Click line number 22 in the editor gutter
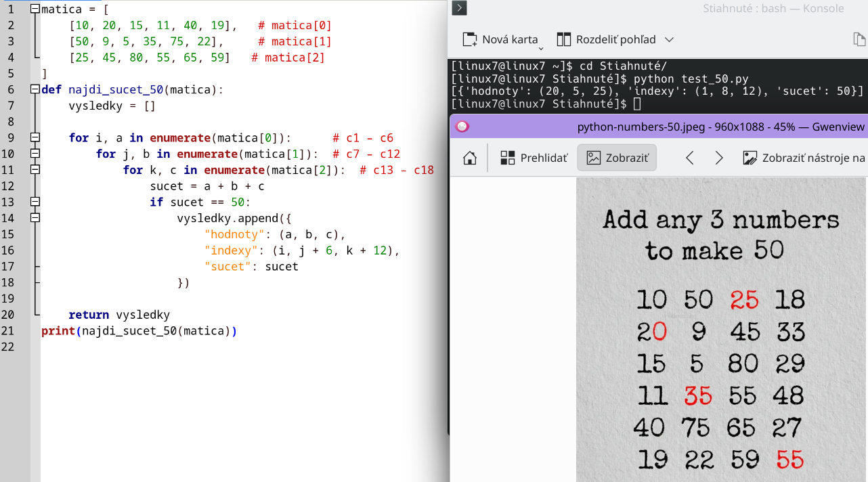Viewport: 868px width, 482px height. (8, 347)
